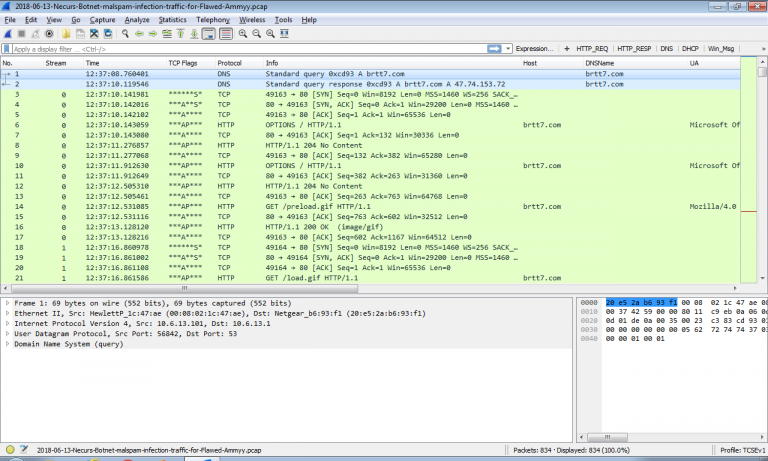Open the recent display filters dropdown
This screenshot has height=461, width=768.
click(x=508, y=49)
